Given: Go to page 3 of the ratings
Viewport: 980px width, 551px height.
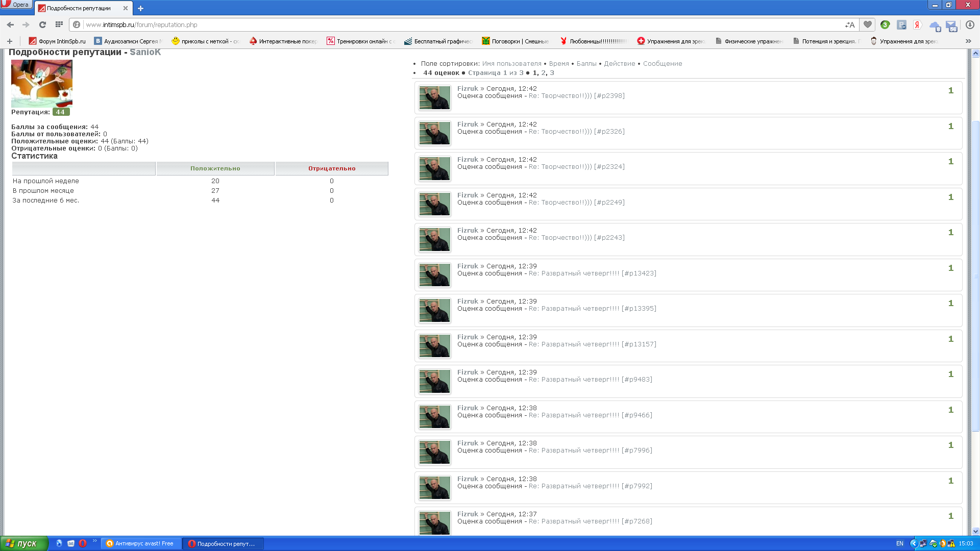Looking at the screenshot, I should click(552, 73).
